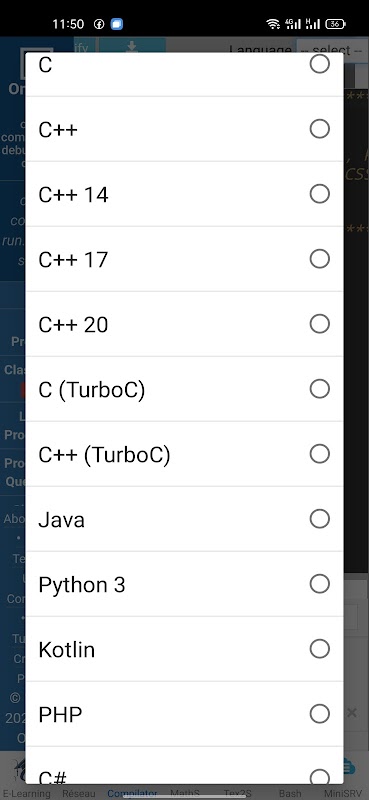
Task: Select the C++ radio button
Action: pyautogui.click(x=319, y=129)
